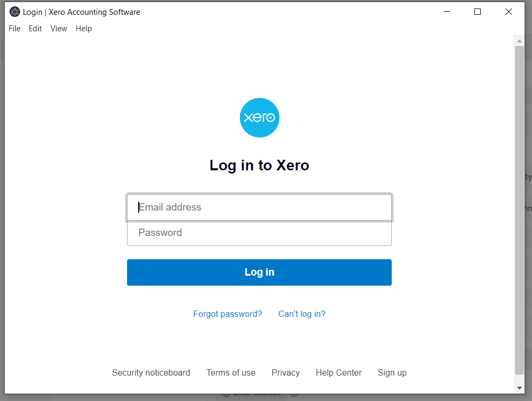Screen dimensions: 532x401
Task: Click the scrollbar up arrow
Action: (519, 41)
